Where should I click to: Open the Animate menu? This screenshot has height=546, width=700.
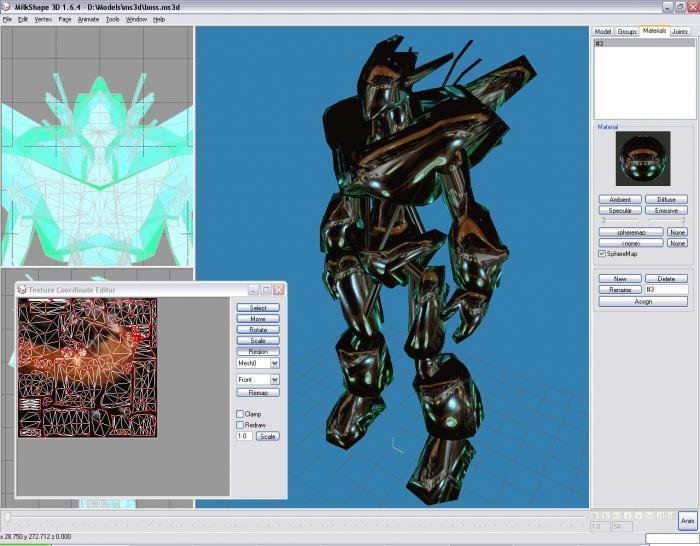(x=88, y=19)
